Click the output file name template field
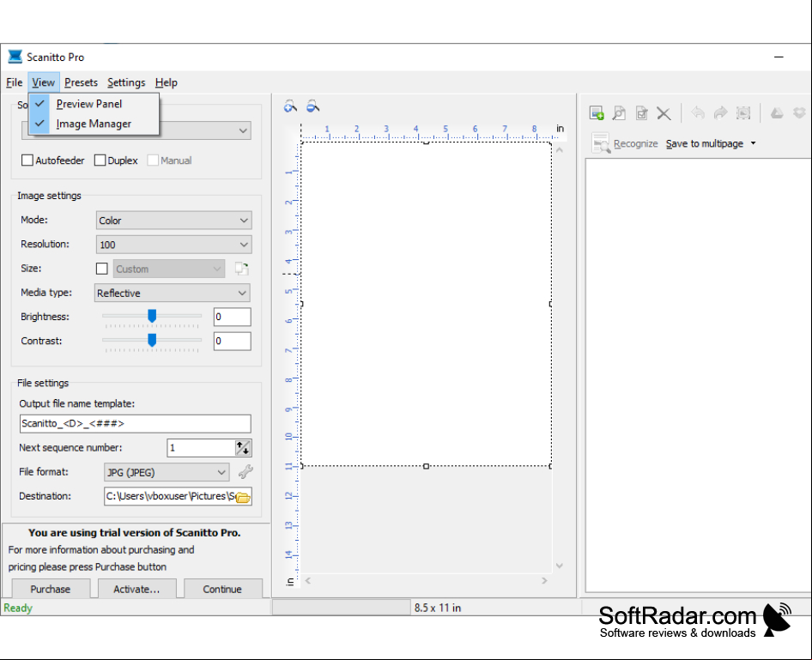 (x=135, y=423)
